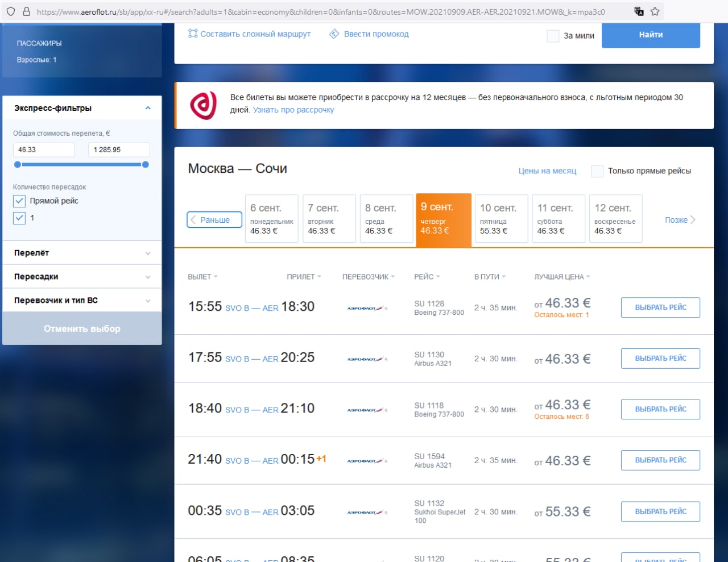Image resolution: width=728 pixels, height=562 pixels.
Task: Click the complex route icon
Action: click(x=193, y=34)
